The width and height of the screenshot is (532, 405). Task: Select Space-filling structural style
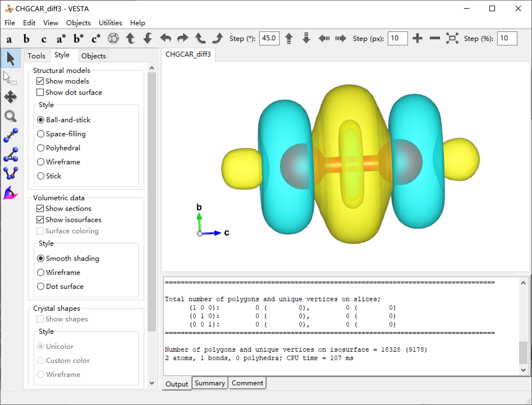pyautogui.click(x=41, y=134)
